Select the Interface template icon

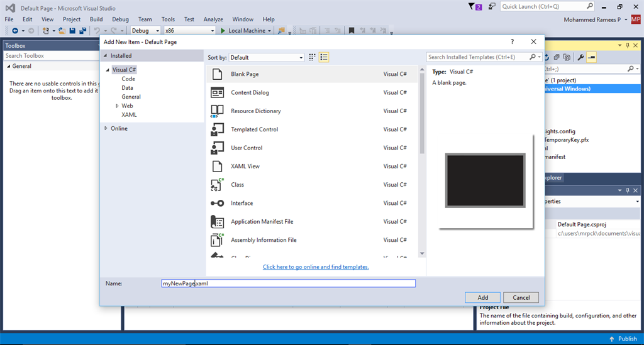click(218, 203)
